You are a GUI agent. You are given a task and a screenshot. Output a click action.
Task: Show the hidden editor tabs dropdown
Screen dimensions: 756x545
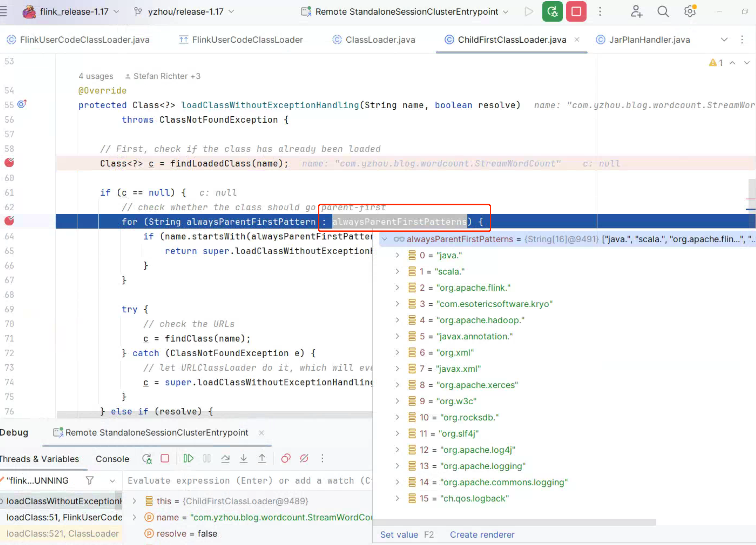click(724, 40)
